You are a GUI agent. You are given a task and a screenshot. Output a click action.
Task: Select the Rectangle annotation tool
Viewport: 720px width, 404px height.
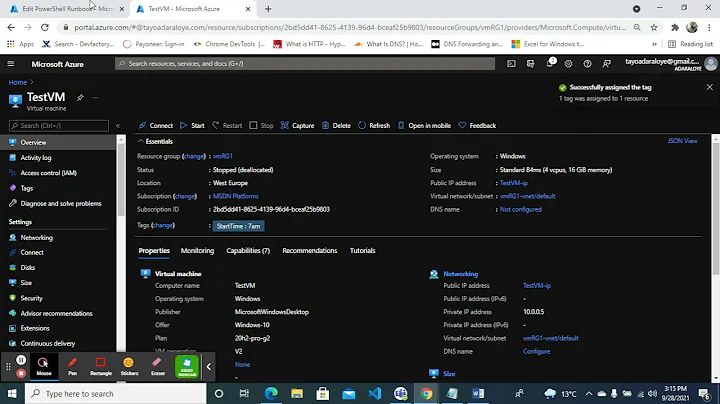tap(101, 366)
